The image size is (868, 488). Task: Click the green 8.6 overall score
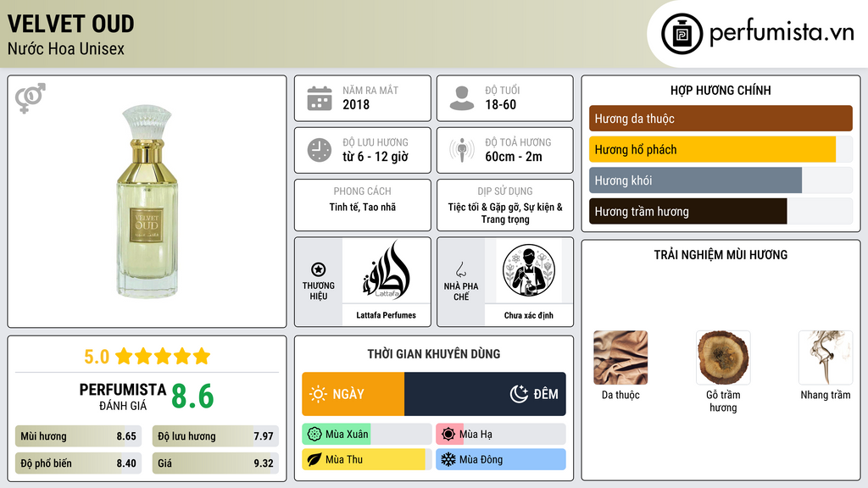(192, 396)
